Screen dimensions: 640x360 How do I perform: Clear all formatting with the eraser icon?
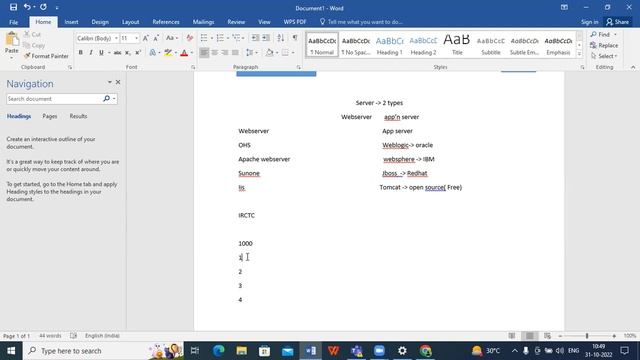click(189, 38)
